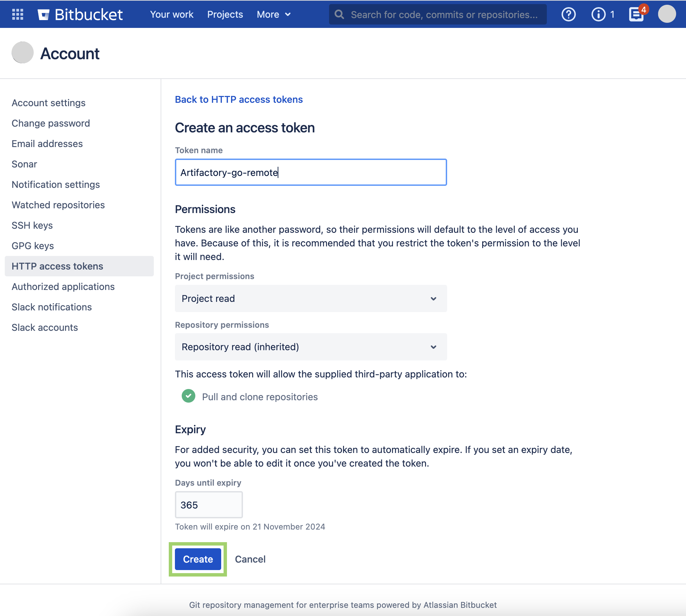Follow Back to HTTP access tokens link

click(239, 99)
